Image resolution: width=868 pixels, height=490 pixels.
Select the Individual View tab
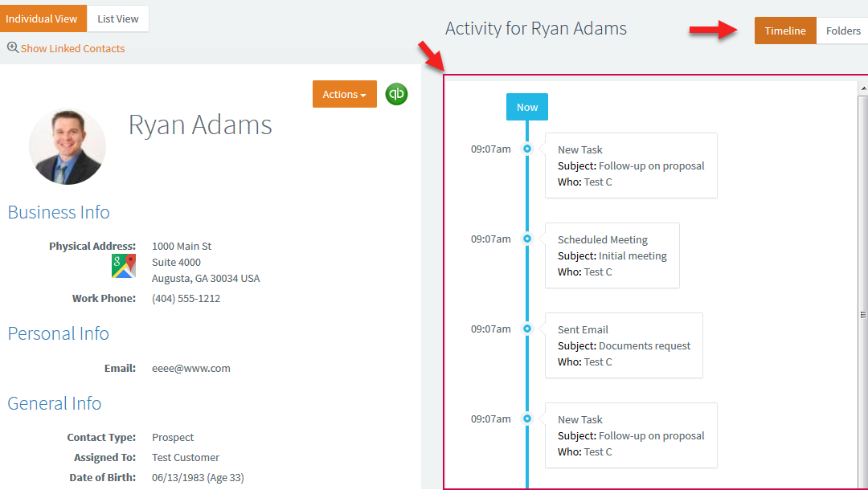pos(43,18)
